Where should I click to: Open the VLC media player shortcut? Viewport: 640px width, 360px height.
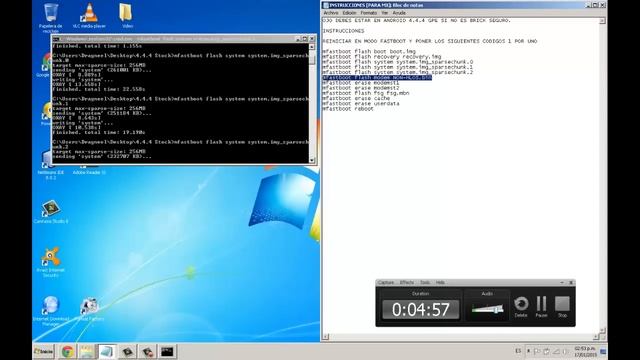coord(89,16)
